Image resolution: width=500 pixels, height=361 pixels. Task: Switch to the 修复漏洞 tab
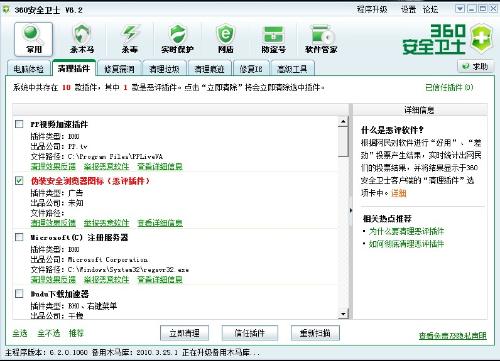click(x=119, y=69)
